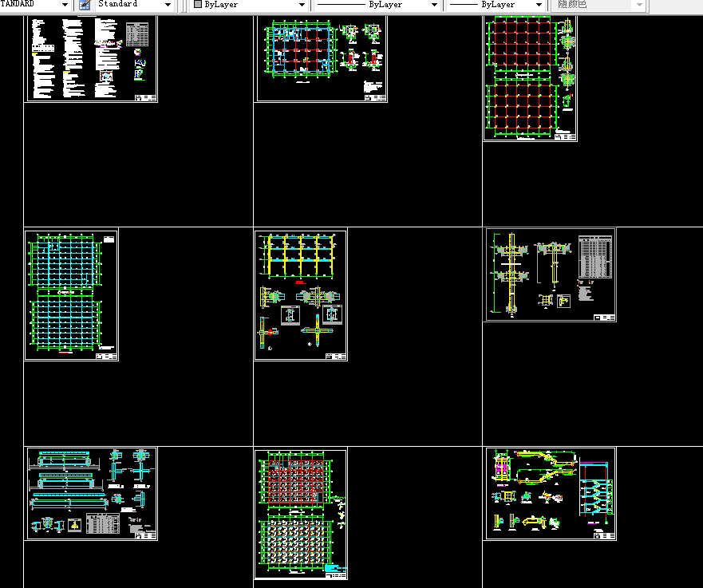Viewport: 703px width, 588px height.
Task: Open the STANDARD text style dropdown
Action: pyautogui.click(x=65, y=5)
